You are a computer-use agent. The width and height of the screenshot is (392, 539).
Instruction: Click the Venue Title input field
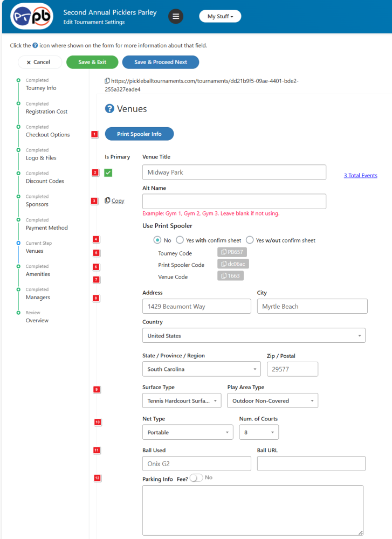234,172
